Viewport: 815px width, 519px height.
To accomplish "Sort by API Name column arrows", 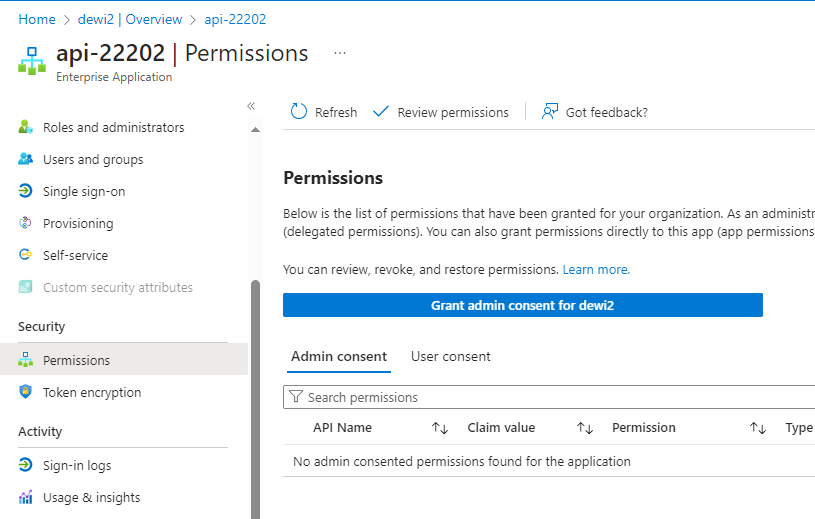I will (440, 428).
